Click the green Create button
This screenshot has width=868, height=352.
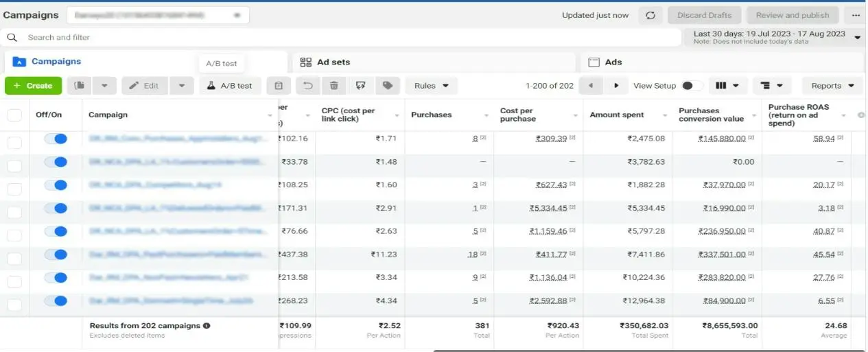[33, 86]
